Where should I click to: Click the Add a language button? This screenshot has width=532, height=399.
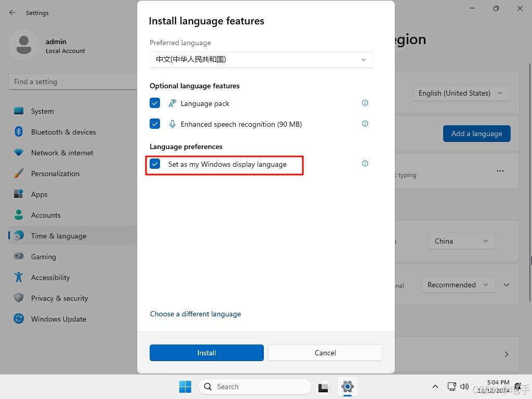(x=477, y=134)
